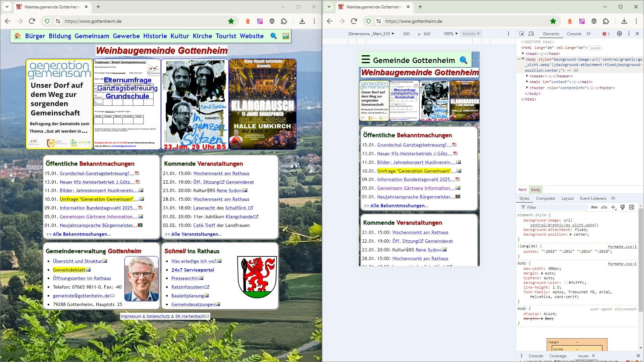Activate the DevTools element inspector picker
Viewport: 644px width, 362px height.
[522, 34]
